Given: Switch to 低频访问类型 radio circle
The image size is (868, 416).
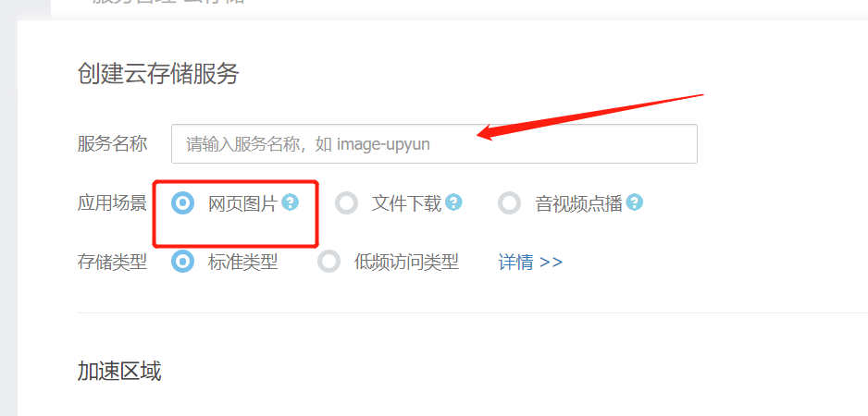Looking at the screenshot, I should (x=329, y=262).
